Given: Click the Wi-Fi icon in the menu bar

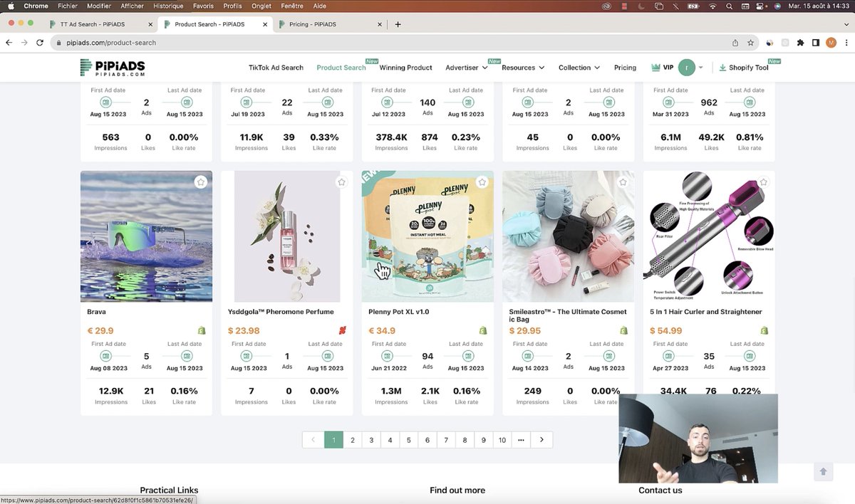Looking at the screenshot, I should (713, 6).
